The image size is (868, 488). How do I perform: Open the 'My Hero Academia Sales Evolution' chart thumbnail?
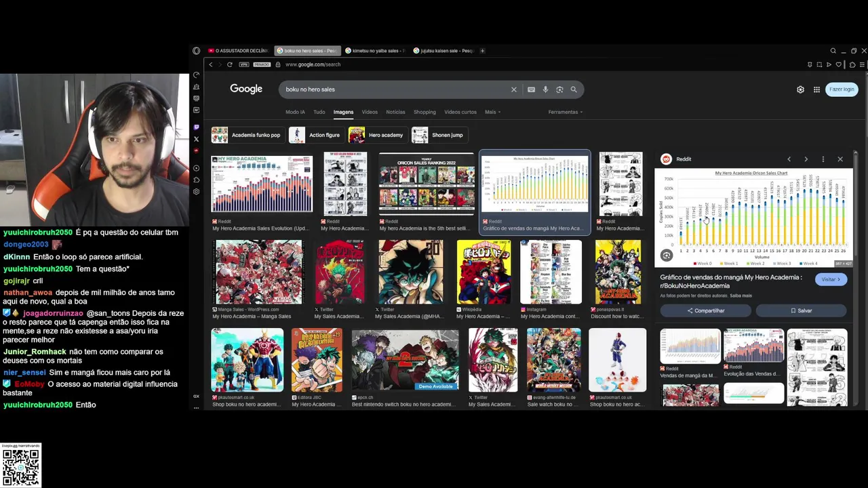[x=262, y=183]
